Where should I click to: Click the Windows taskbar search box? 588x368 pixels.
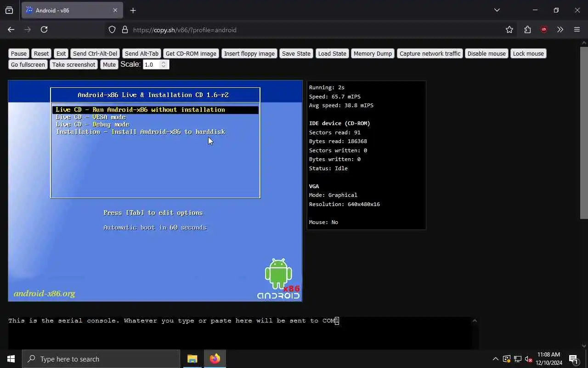coord(101,359)
